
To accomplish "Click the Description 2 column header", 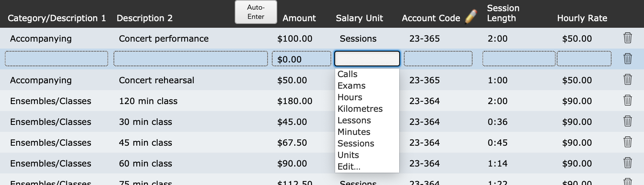I will [x=144, y=18].
